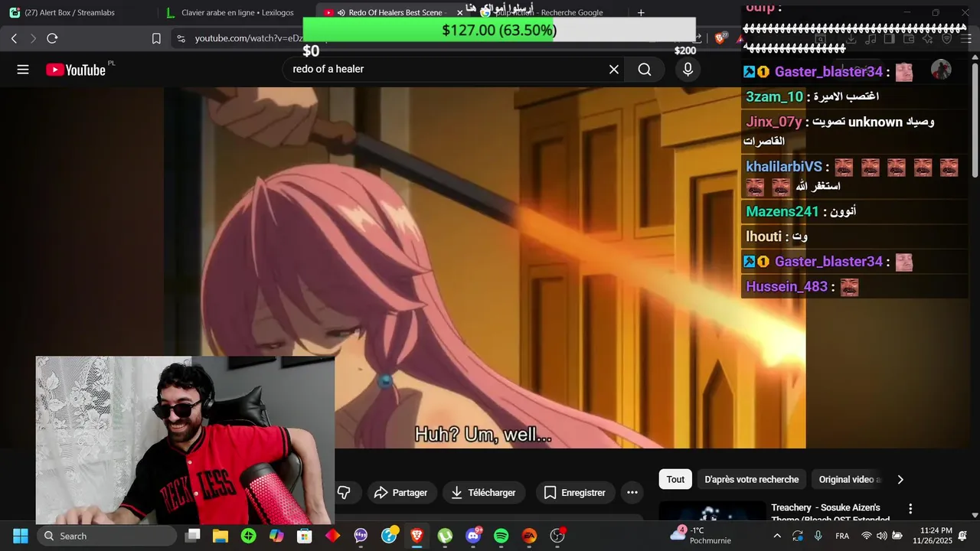Go to the YouTube home logo

[76, 70]
